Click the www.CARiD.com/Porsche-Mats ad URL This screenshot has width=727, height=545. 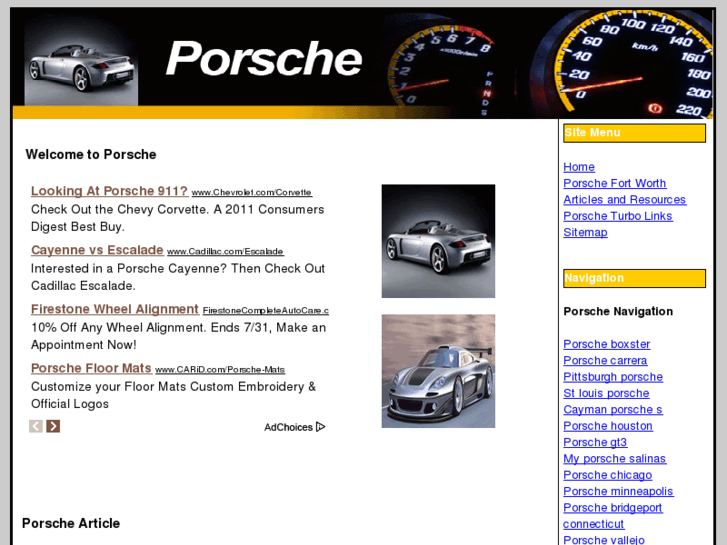coord(220,370)
